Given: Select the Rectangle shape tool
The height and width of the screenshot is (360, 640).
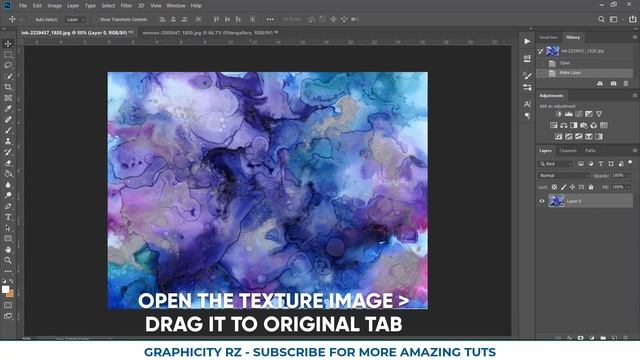Looking at the screenshot, I should click(x=8, y=238).
